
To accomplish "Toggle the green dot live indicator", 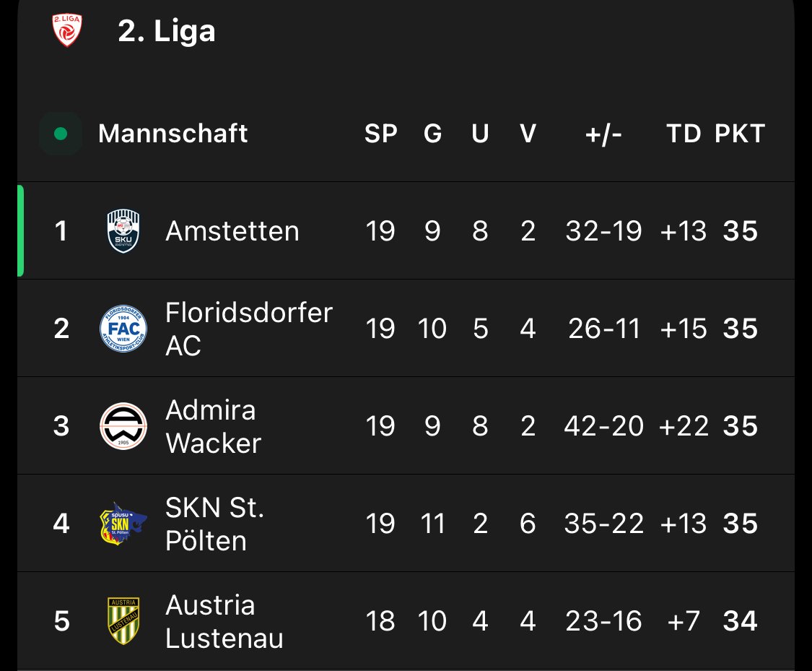I will [61, 134].
